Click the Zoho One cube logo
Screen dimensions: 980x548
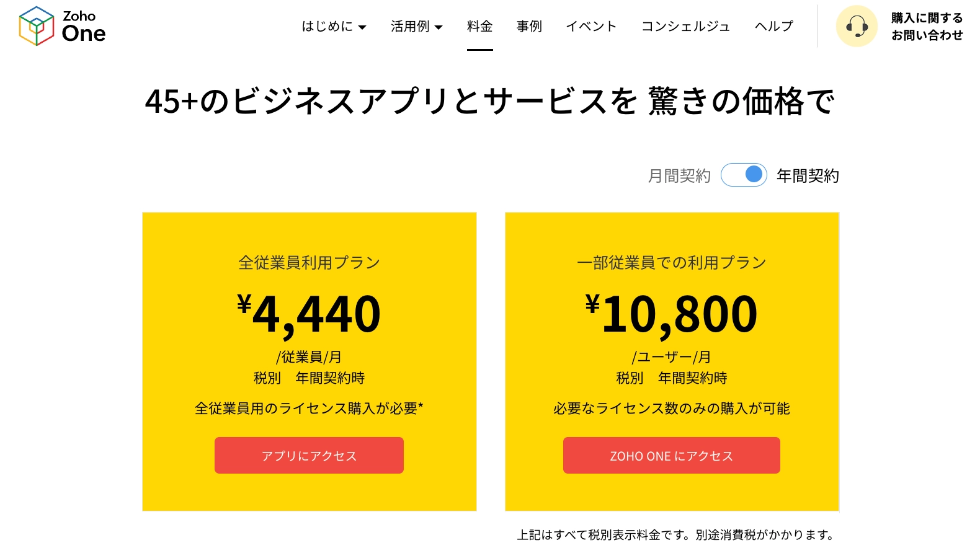tap(37, 26)
